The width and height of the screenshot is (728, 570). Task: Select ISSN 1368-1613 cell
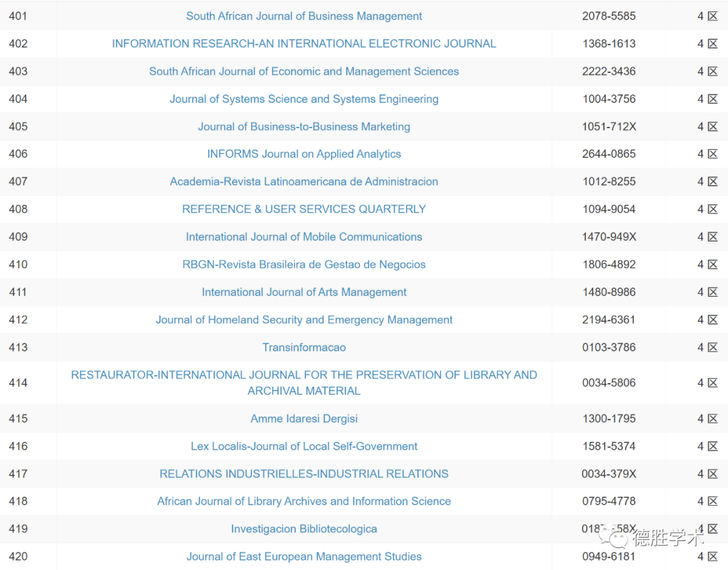(609, 43)
